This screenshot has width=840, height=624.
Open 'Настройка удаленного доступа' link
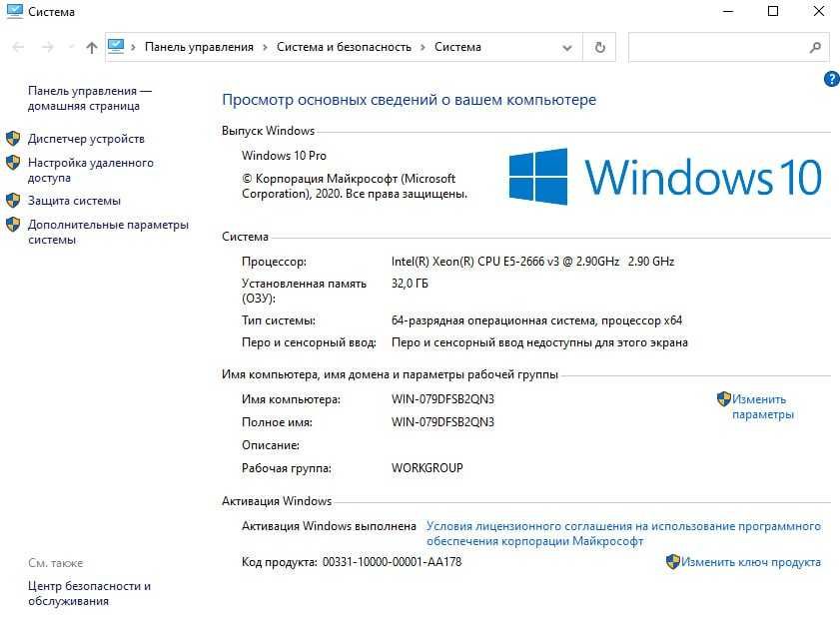(91, 170)
